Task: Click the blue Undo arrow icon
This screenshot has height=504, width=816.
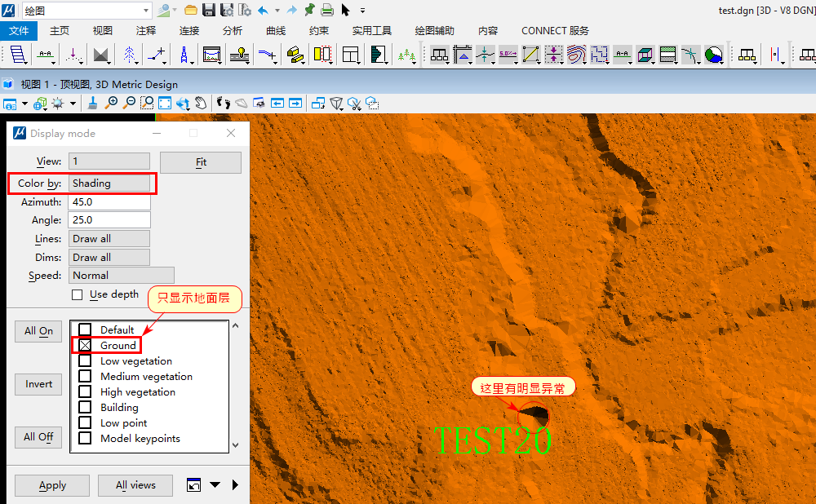Action: click(263, 10)
